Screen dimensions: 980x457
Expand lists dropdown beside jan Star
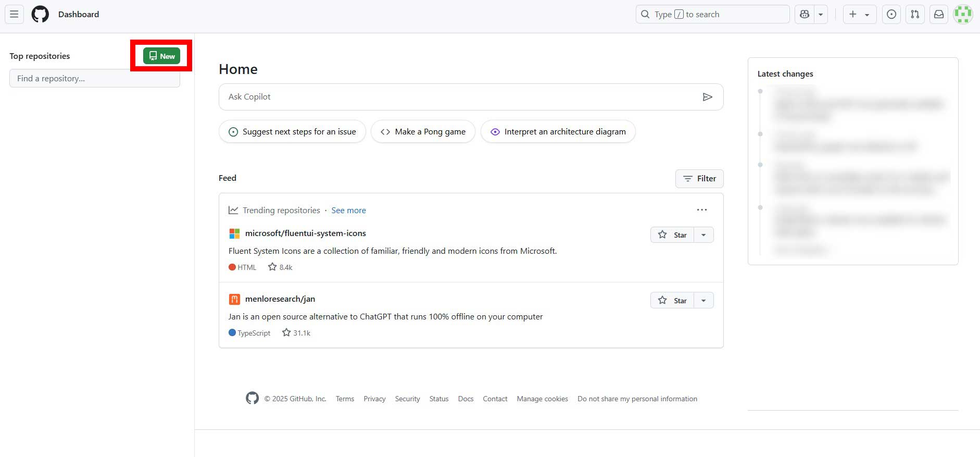pos(703,300)
